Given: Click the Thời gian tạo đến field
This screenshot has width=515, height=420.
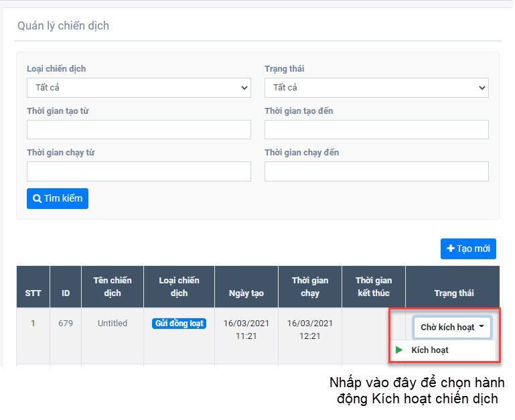Looking at the screenshot, I should pos(376,130).
